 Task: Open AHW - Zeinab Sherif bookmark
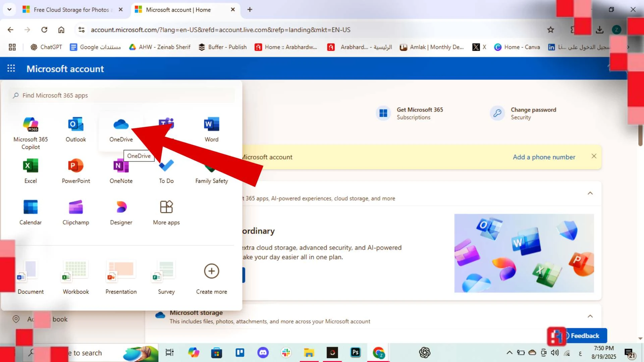coord(160,47)
